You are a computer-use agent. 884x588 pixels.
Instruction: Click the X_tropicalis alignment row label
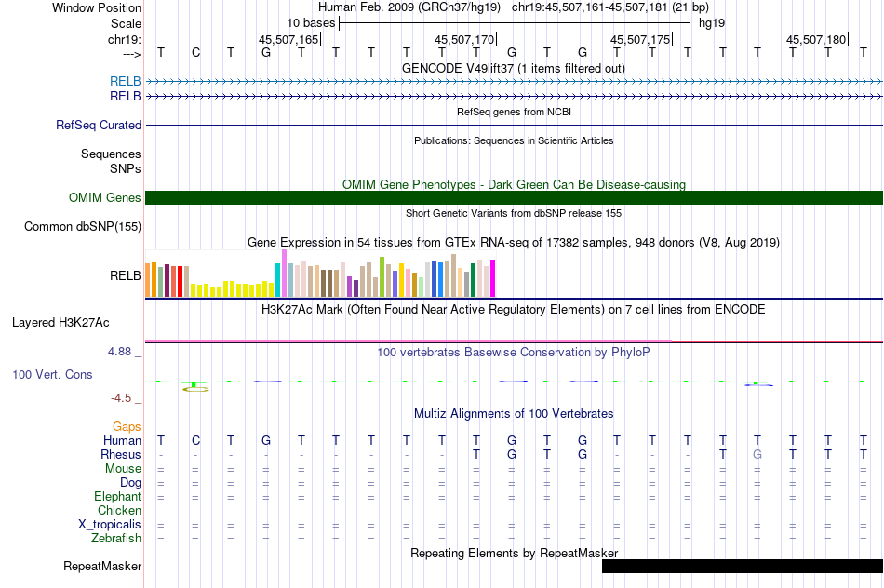click(110, 525)
